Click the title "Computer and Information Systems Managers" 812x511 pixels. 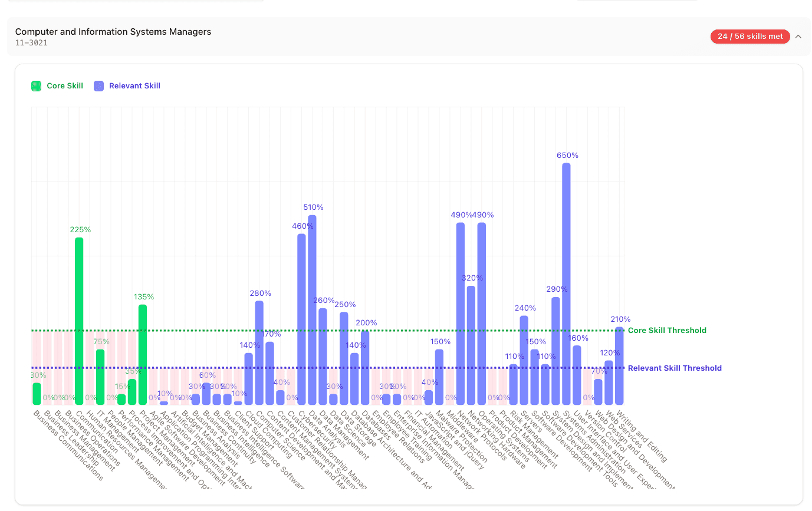coord(114,31)
